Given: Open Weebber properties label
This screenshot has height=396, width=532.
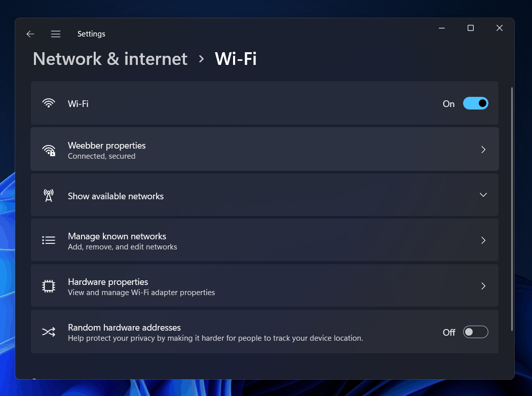Looking at the screenshot, I should tap(106, 146).
